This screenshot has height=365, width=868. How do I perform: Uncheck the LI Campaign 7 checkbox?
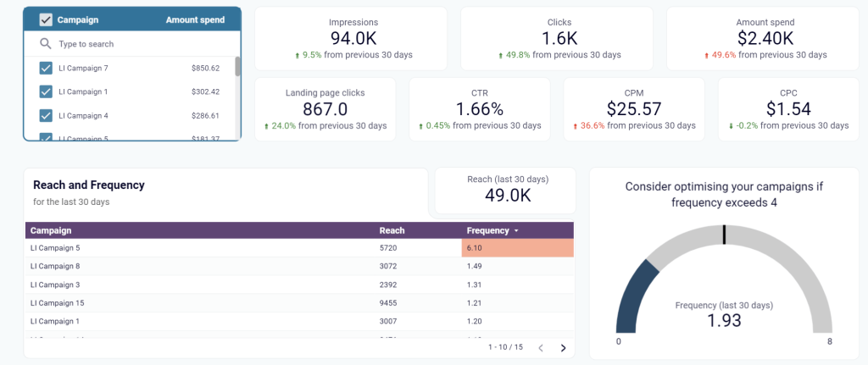pyautogui.click(x=46, y=68)
